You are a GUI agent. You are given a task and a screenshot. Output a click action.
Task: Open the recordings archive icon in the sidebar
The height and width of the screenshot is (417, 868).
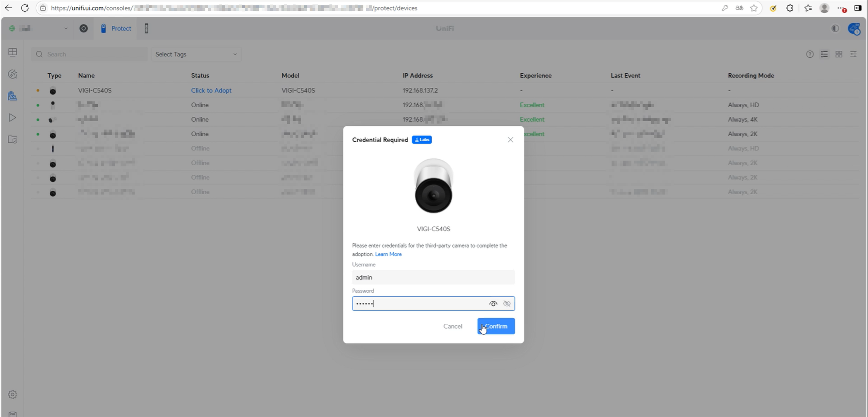coord(12,140)
